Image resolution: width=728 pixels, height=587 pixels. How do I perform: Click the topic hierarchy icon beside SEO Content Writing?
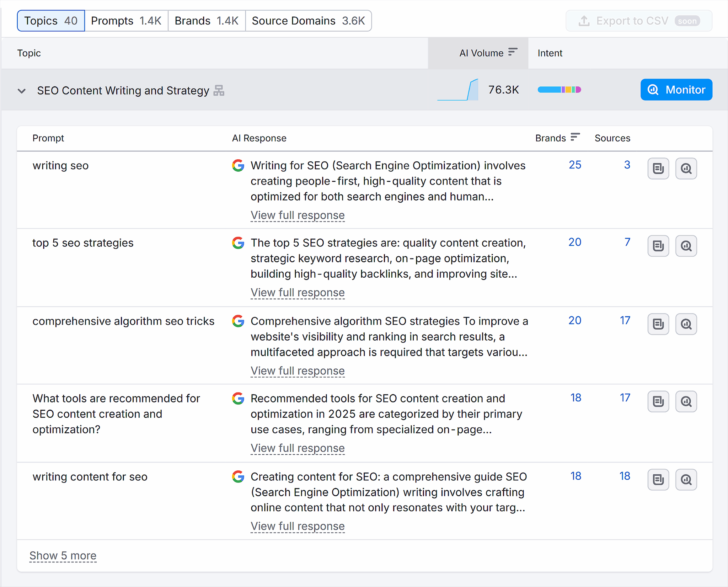pos(219,91)
